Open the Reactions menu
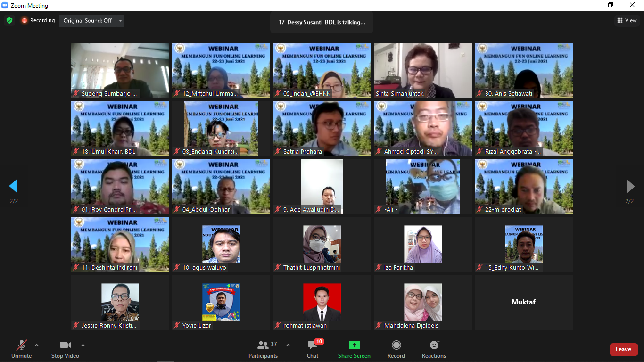Screen dimensions: 644x362 (x=434, y=349)
